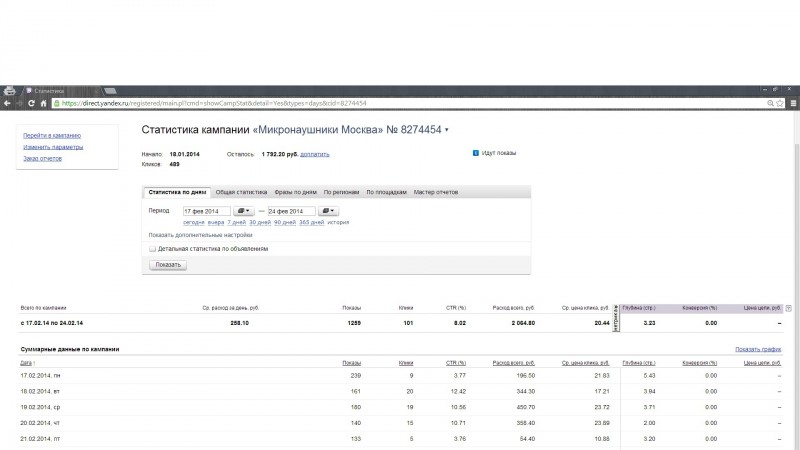The width and height of the screenshot is (800, 450).
Task: Click Показать график link
Action: pyautogui.click(x=758, y=349)
